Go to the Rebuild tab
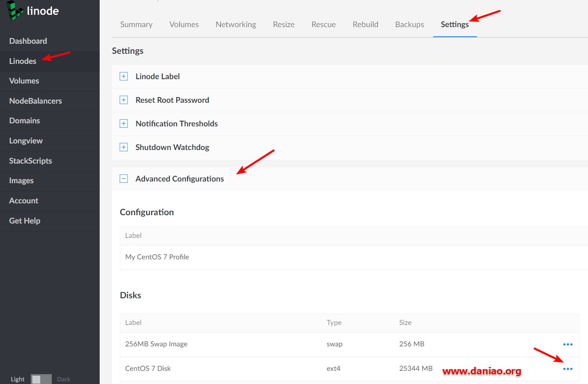This screenshot has width=588, height=384. 365,24
